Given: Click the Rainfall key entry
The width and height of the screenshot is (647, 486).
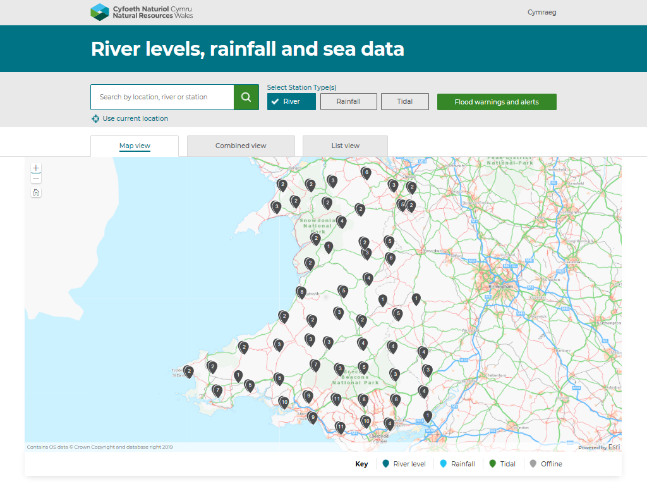Looking at the screenshot, I should (x=458, y=464).
